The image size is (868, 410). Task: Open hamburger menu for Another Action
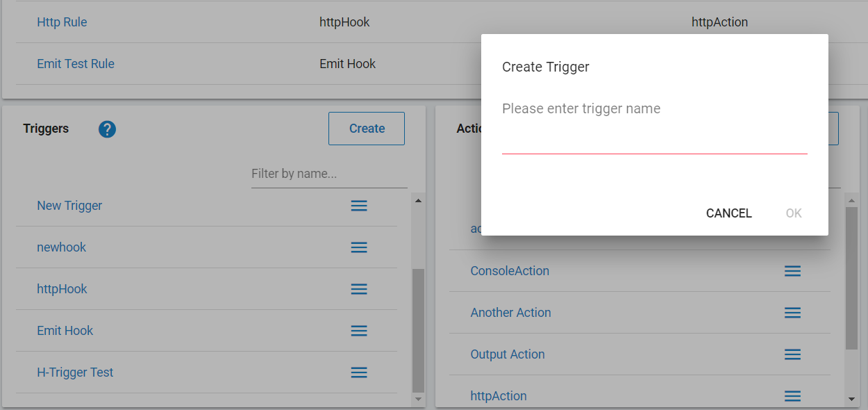click(792, 313)
